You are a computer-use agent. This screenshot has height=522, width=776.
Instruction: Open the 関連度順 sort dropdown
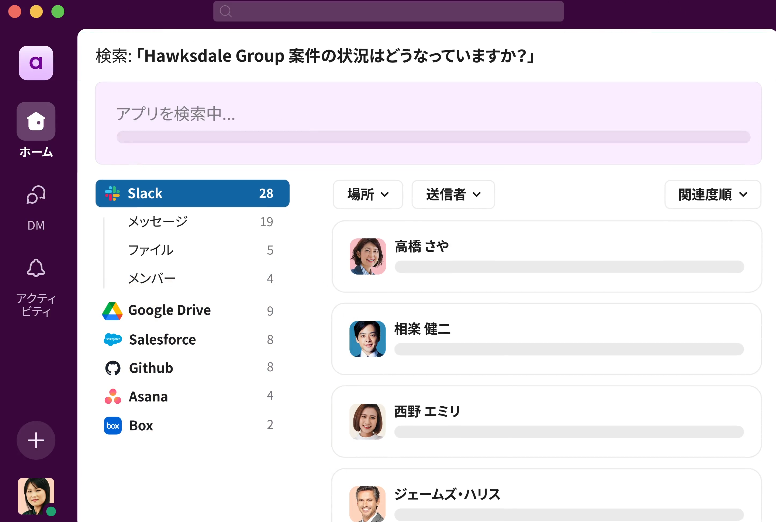(x=713, y=194)
